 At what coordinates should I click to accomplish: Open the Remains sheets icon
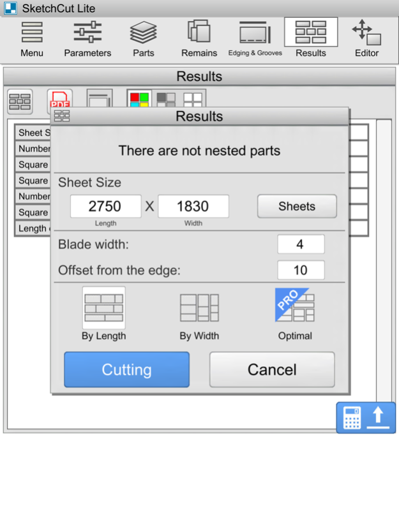tap(199, 39)
